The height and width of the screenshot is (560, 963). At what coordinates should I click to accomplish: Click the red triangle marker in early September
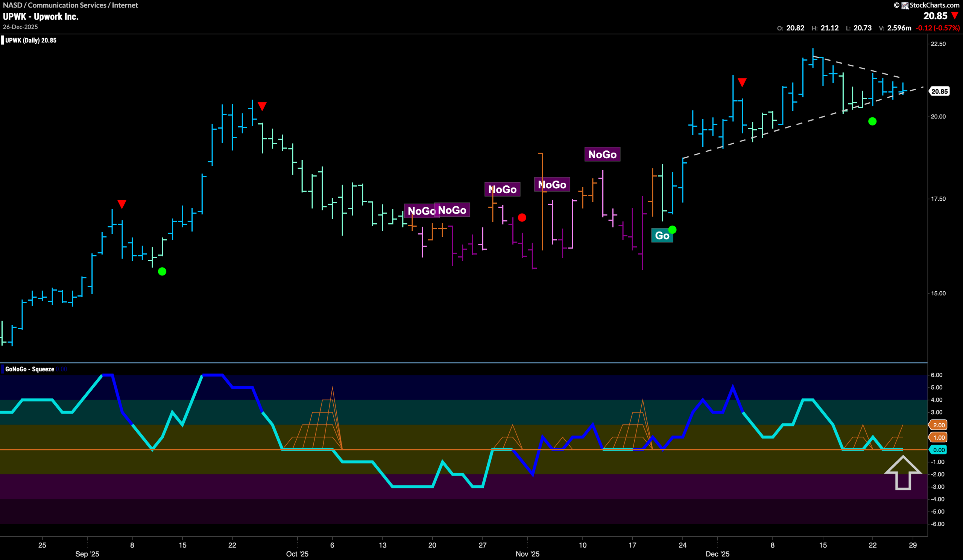point(122,204)
